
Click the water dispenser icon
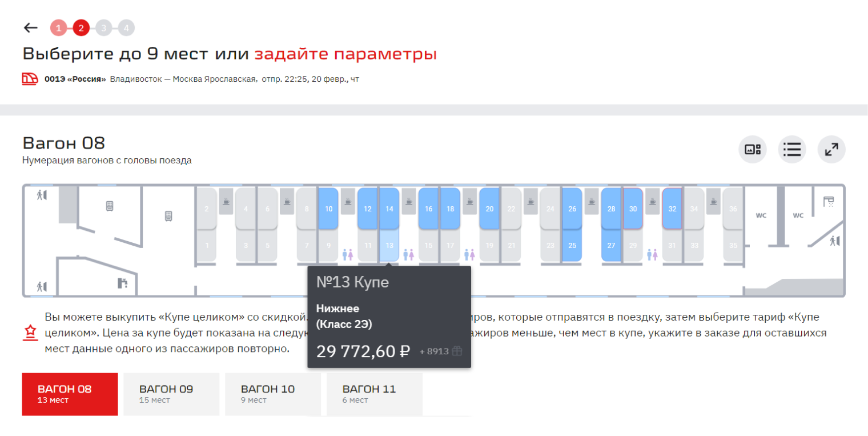tap(122, 282)
